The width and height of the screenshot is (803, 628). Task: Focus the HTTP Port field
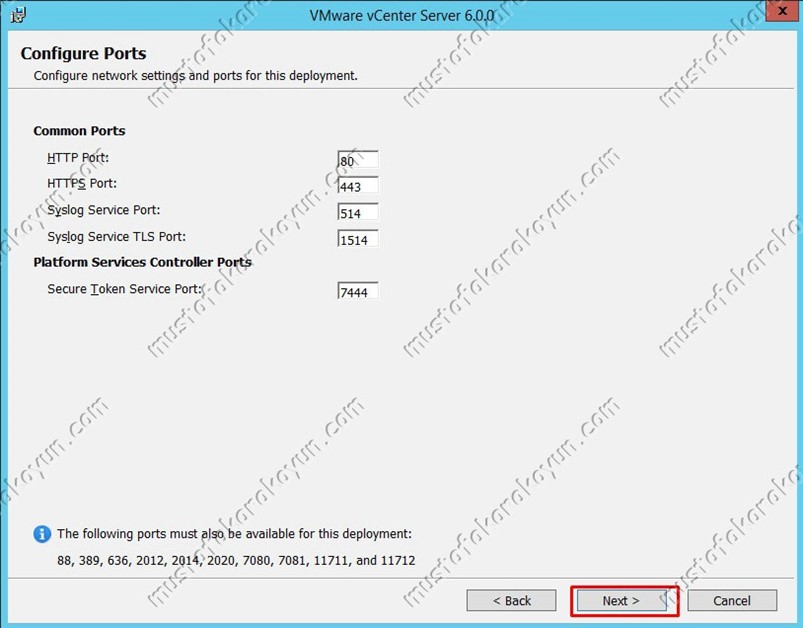pos(358,160)
